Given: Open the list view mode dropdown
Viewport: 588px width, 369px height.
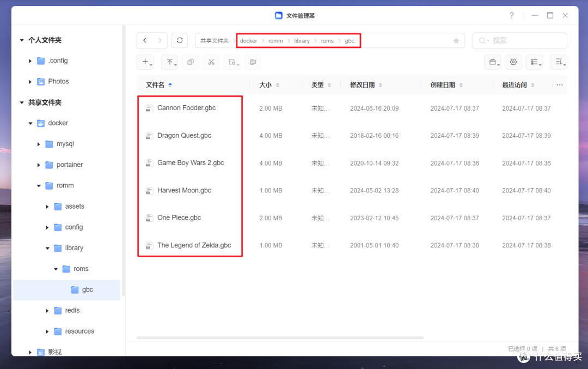Looking at the screenshot, I should [535, 62].
